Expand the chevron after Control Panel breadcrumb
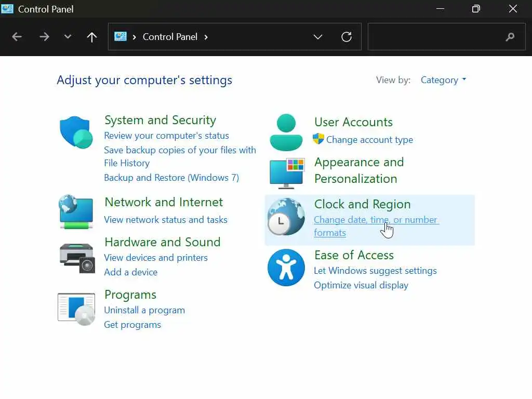The height and width of the screenshot is (399, 532). coord(206,37)
